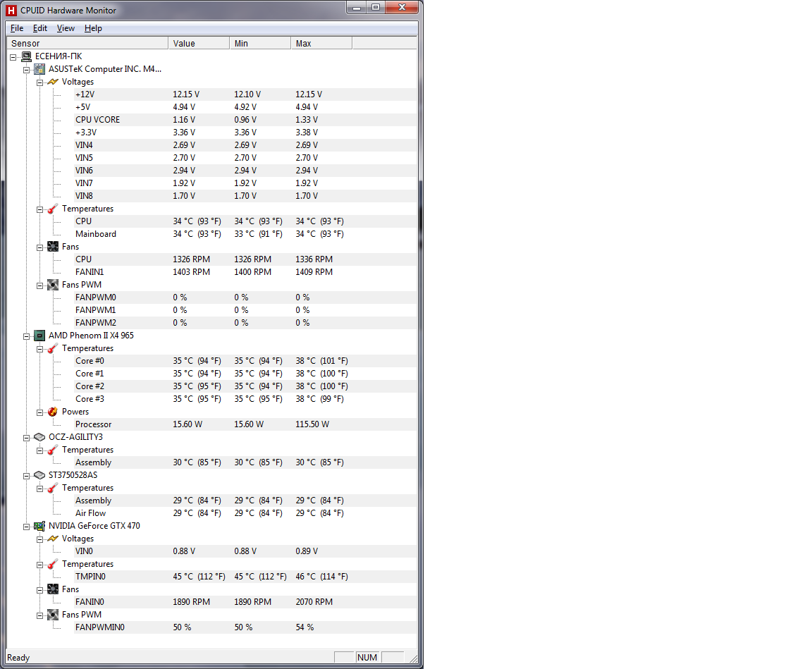Click the voltage icon under ASUSTeK Voltages
812x669 pixels.
click(53, 82)
